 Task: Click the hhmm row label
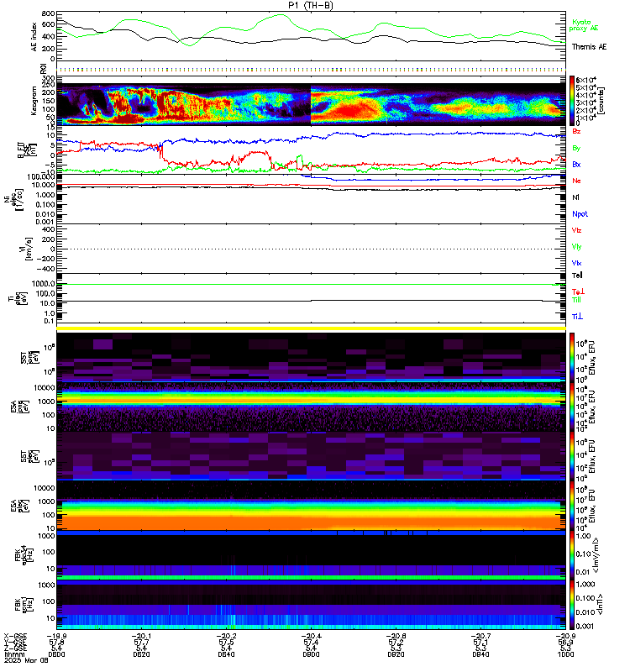coord(13,654)
